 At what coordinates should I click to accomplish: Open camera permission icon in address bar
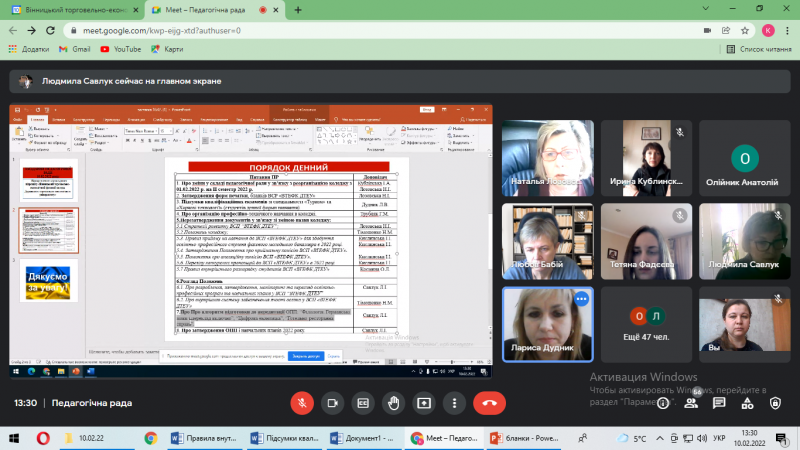pos(707,31)
